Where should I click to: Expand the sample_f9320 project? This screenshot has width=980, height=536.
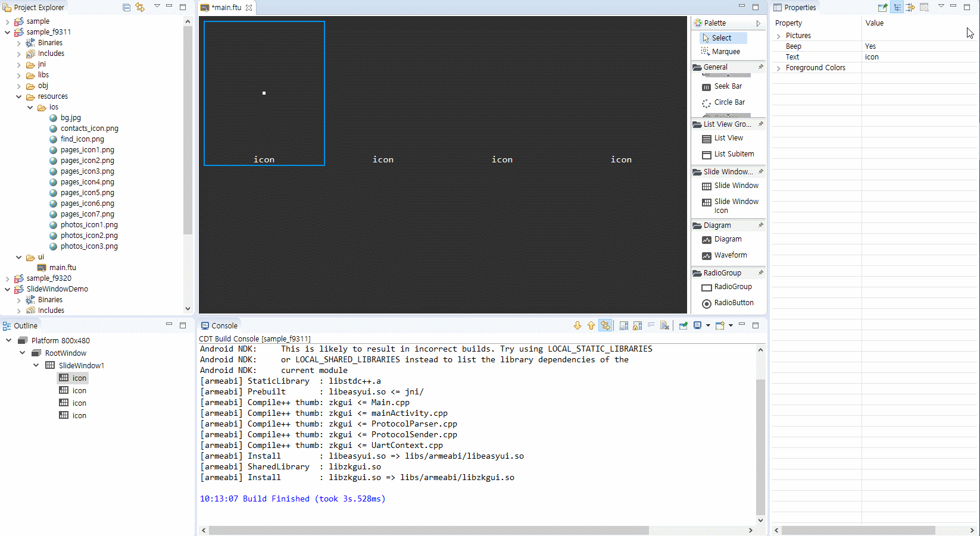[7, 278]
